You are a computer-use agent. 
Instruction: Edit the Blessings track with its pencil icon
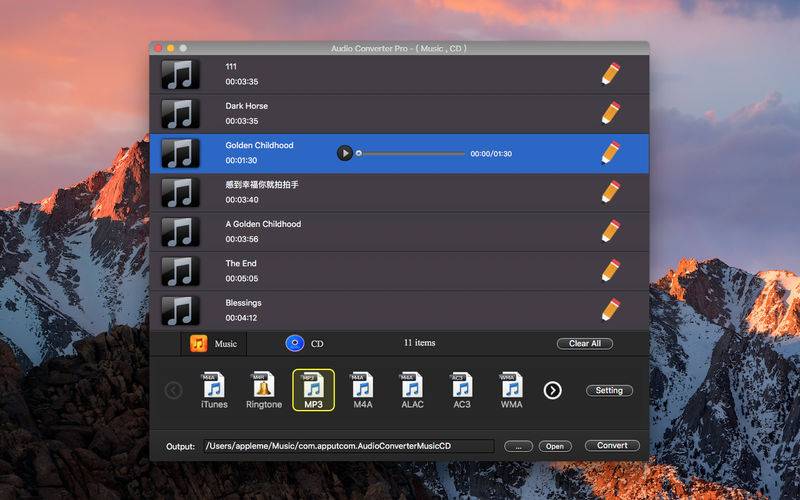[610, 310]
